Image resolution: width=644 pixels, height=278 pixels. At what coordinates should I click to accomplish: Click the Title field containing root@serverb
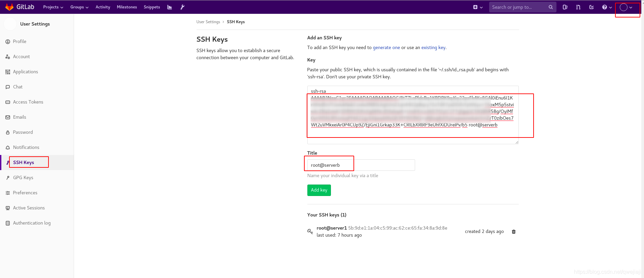click(x=361, y=165)
